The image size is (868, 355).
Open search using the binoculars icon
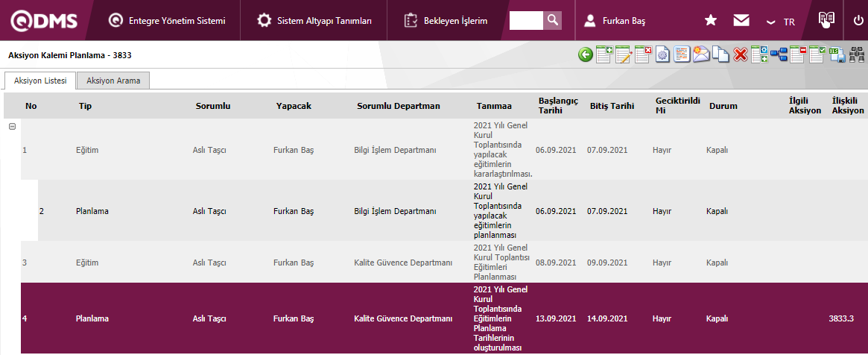pos(857,54)
